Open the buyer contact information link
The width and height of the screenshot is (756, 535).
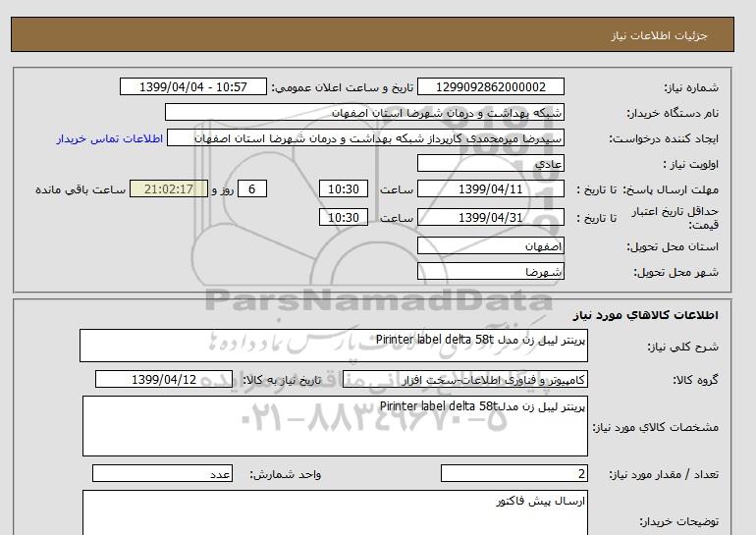point(109,138)
